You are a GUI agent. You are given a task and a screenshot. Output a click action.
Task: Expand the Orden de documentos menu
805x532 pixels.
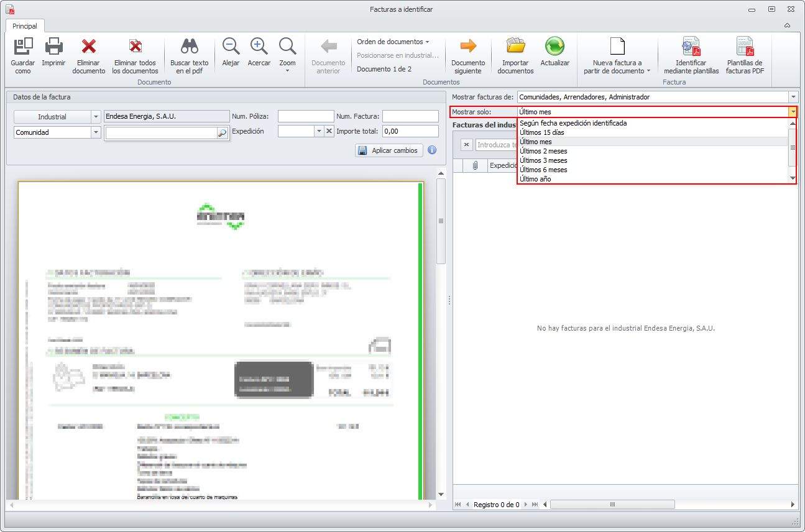pos(393,42)
